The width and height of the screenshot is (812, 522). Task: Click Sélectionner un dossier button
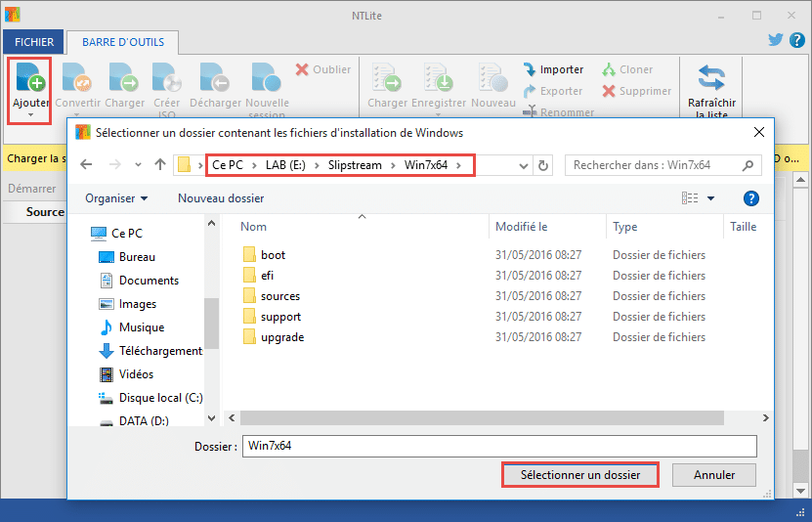click(580, 475)
